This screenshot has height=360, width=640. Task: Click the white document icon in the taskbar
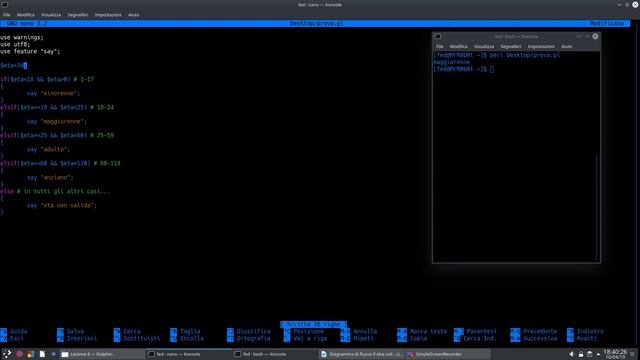click(x=42, y=354)
